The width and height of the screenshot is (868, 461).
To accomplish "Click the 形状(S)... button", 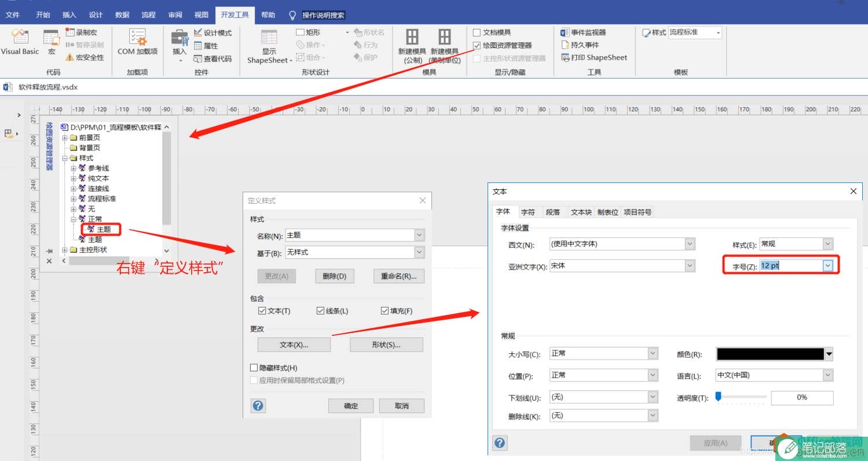I will (x=386, y=345).
